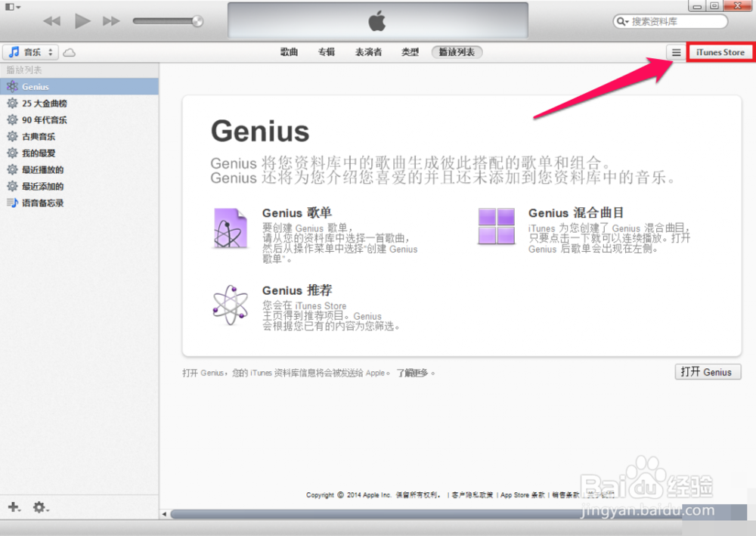
Task: Minimize the iTunes window
Action: [x=697, y=6]
